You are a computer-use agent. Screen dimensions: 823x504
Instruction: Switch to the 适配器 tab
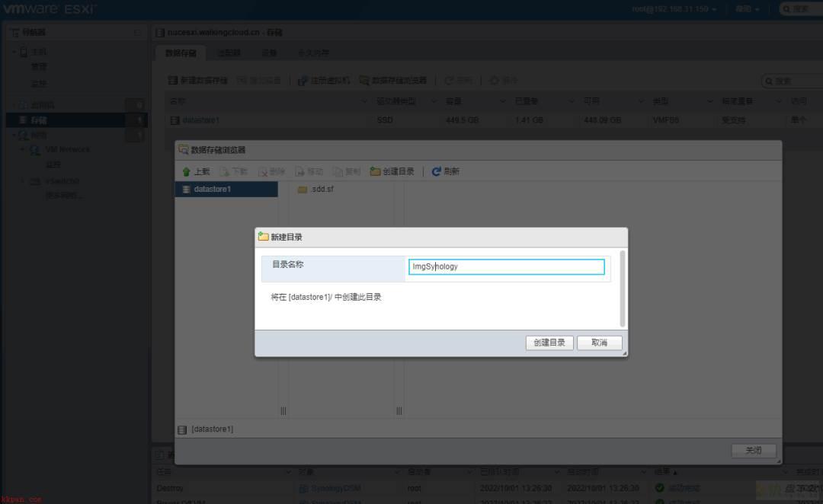point(229,53)
